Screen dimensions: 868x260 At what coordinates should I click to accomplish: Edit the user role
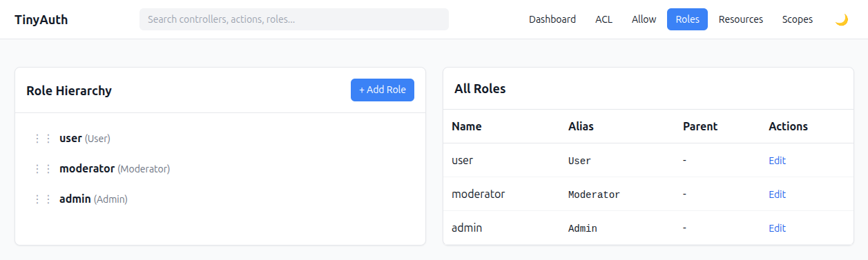click(x=777, y=161)
